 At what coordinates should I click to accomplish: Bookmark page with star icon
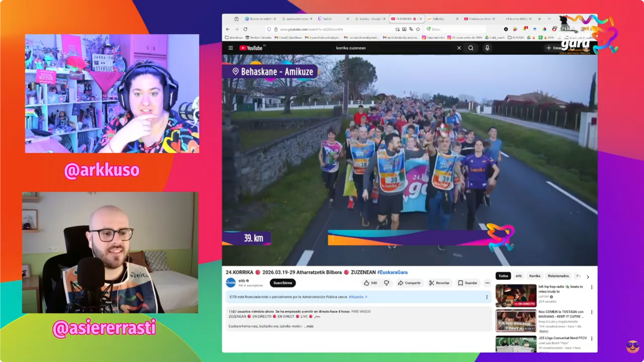coord(418,29)
